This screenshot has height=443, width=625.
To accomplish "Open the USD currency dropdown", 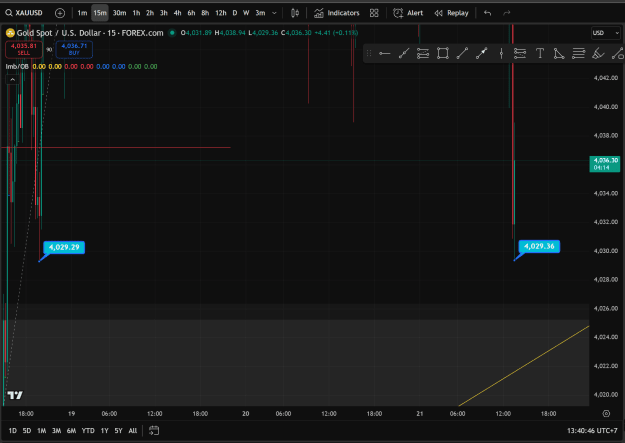I will 605,33.
